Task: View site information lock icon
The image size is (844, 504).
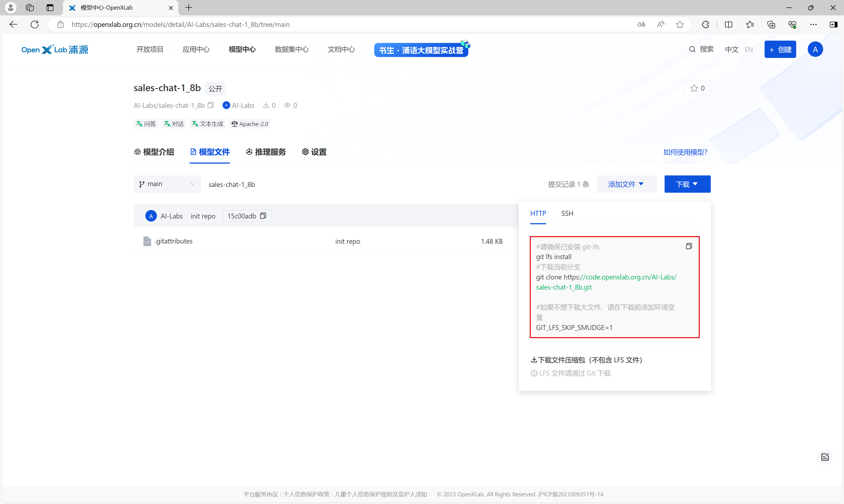Action: pyautogui.click(x=60, y=24)
